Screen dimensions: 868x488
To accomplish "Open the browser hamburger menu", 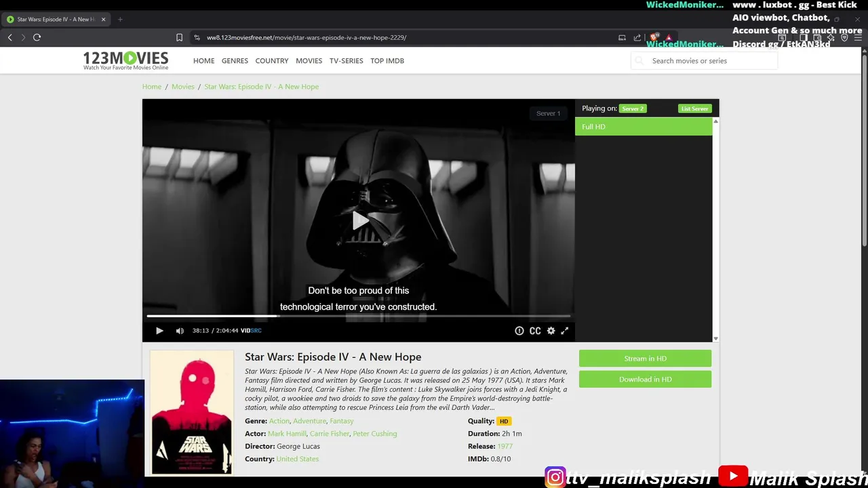I will [x=858, y=37].
